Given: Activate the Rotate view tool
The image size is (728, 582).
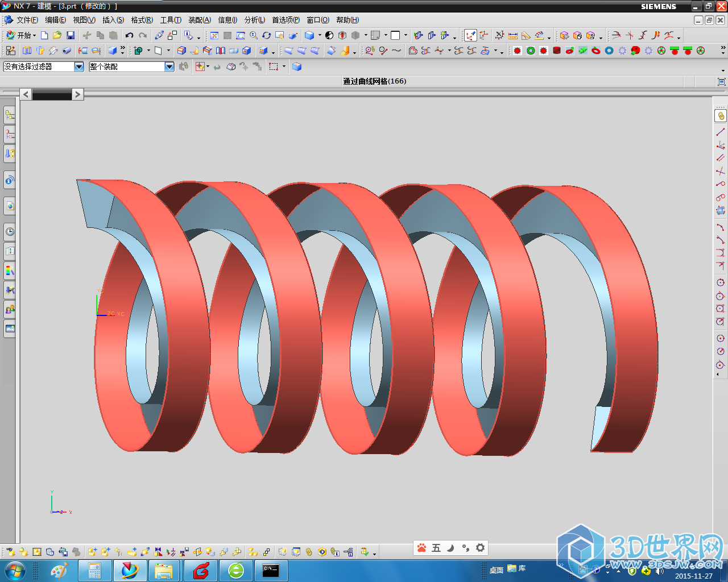Looking at the screenshot, I should point(266,35).
